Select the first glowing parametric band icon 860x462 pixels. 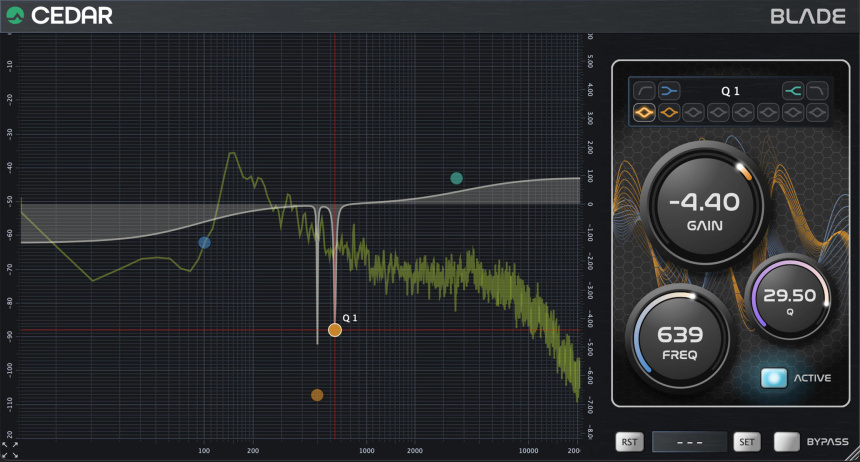click(644, 113)
